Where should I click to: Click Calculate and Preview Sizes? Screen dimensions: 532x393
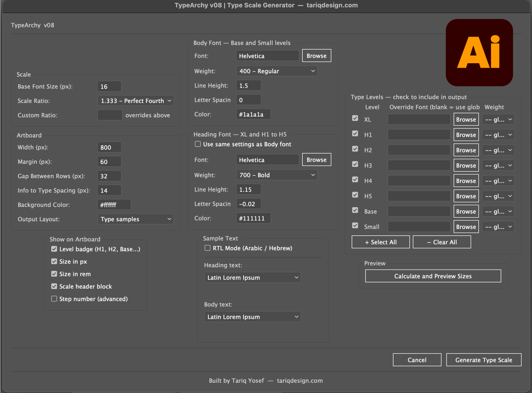point(433,276)
